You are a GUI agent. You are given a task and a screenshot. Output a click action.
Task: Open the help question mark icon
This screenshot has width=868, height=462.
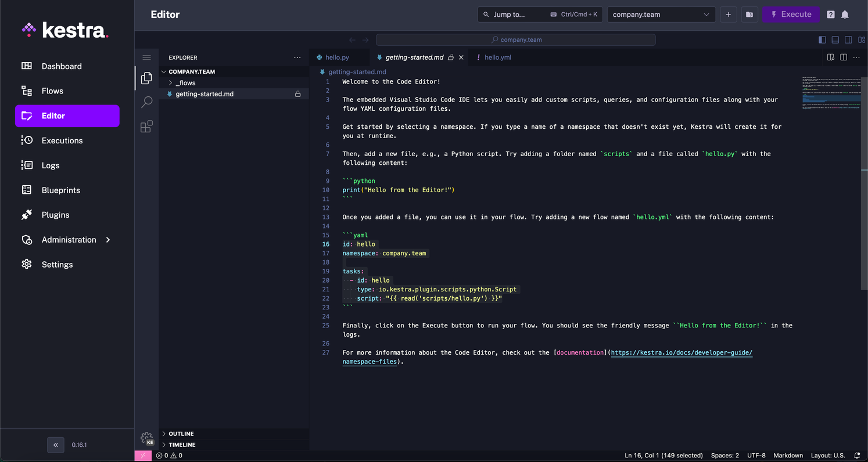point(831,15)
